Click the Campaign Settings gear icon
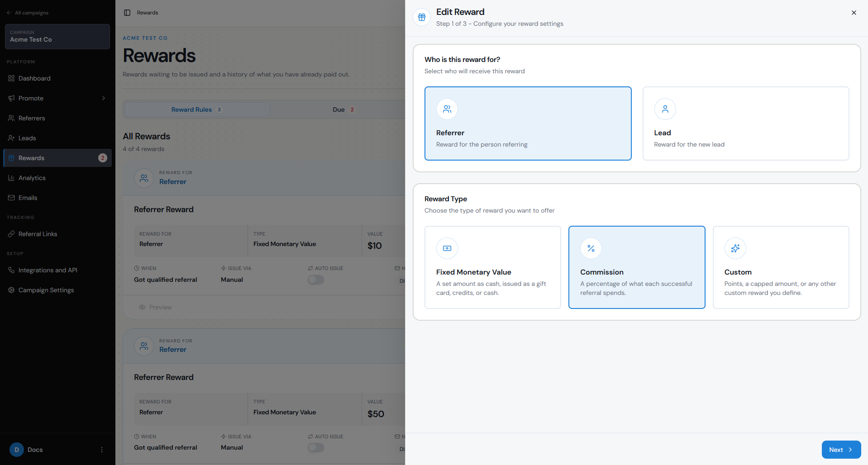Viewport: 868px width, 465px height. pos(11,290)
